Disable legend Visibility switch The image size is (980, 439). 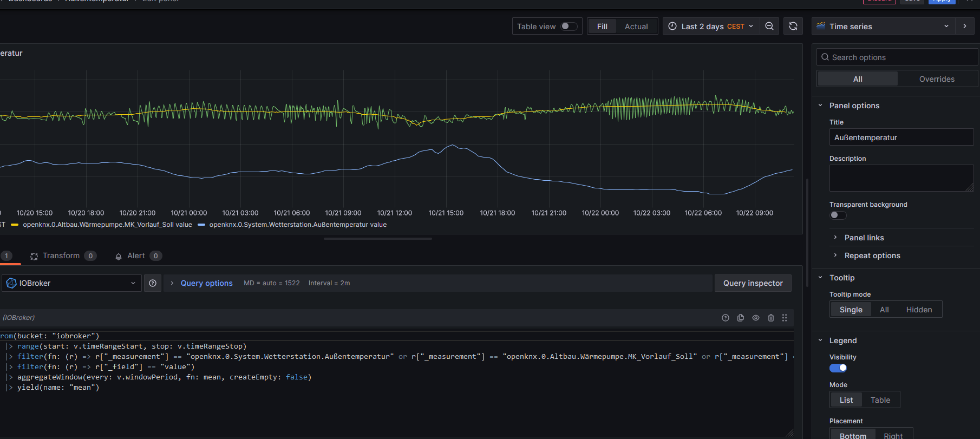(x=838, y=368)
